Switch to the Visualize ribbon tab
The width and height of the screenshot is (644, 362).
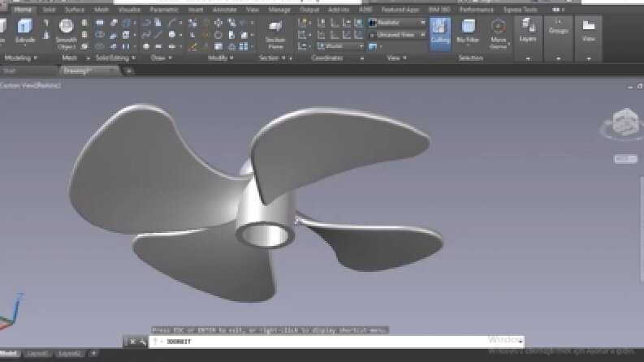click(129, 10)
